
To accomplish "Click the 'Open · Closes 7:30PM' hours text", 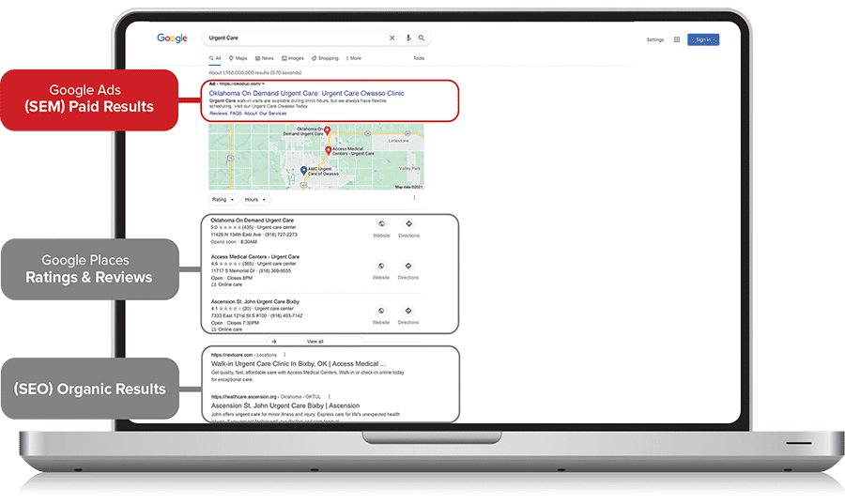I will click(235, 323).
